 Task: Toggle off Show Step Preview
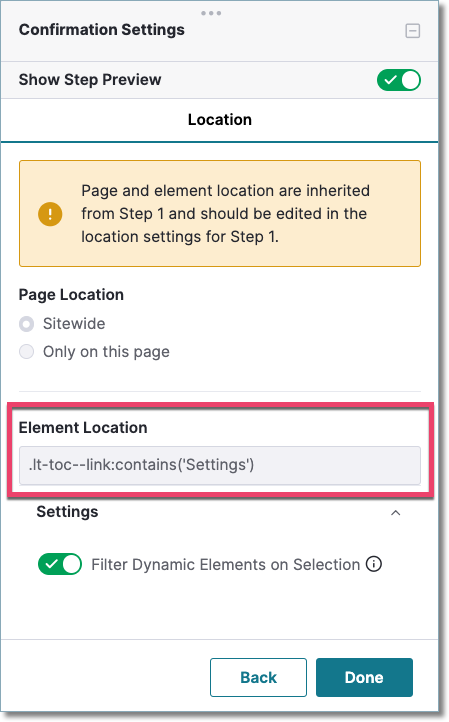click(x=399, y=80)
